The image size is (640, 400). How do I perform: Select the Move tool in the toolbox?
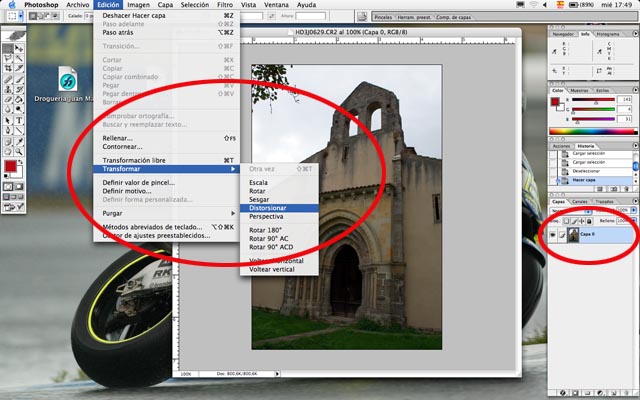tap(19, 47)
